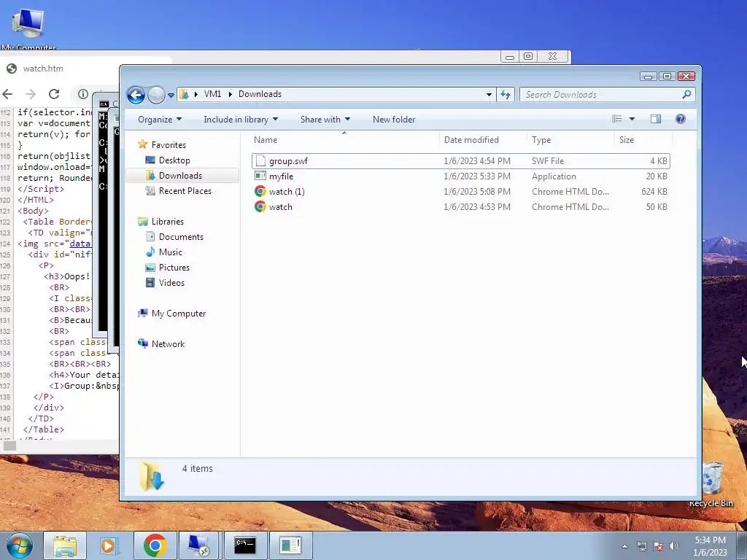Screen dimensions: 747x560
Task: Open recent pages dropdown beside forward arrow
Action: point(171,95)
